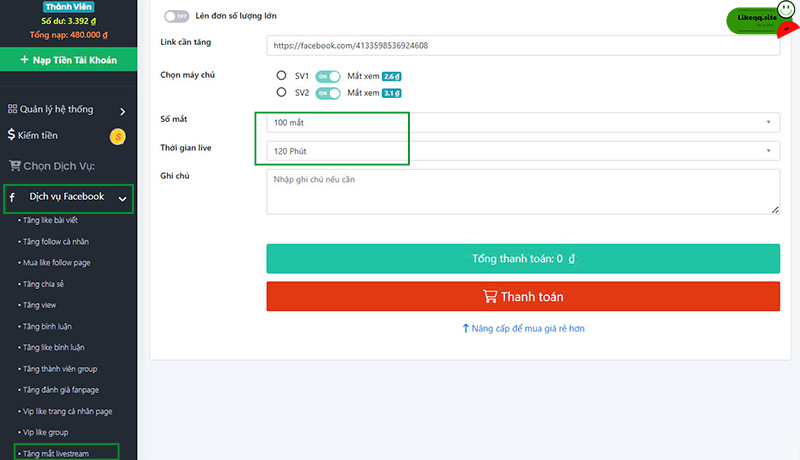800x460 pixels.
Task: Collapse the Dịch vụ Facebook menu chevron
Action: point(122,199)
